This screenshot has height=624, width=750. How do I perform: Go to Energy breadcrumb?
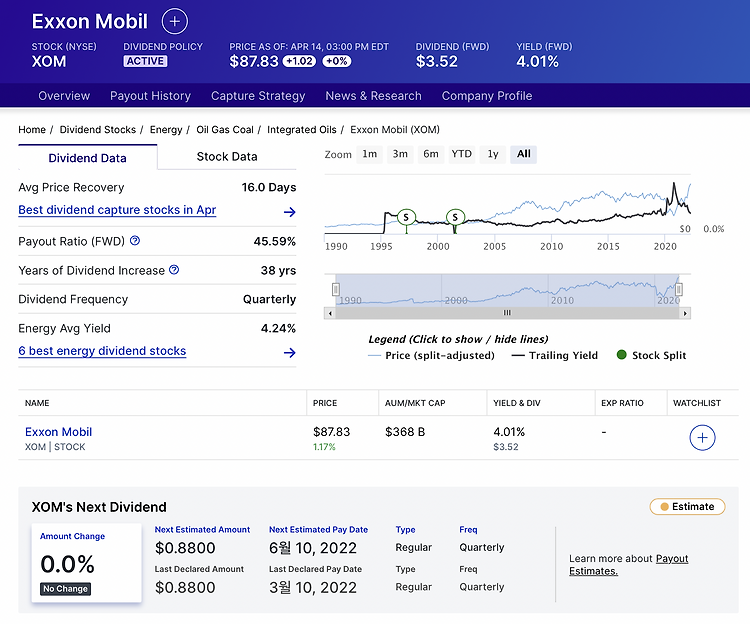[166, 130]
